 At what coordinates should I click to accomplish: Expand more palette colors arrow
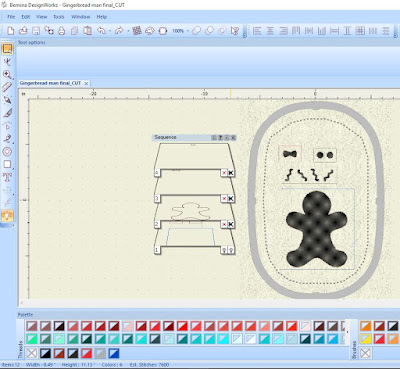(x=347, y=332)
